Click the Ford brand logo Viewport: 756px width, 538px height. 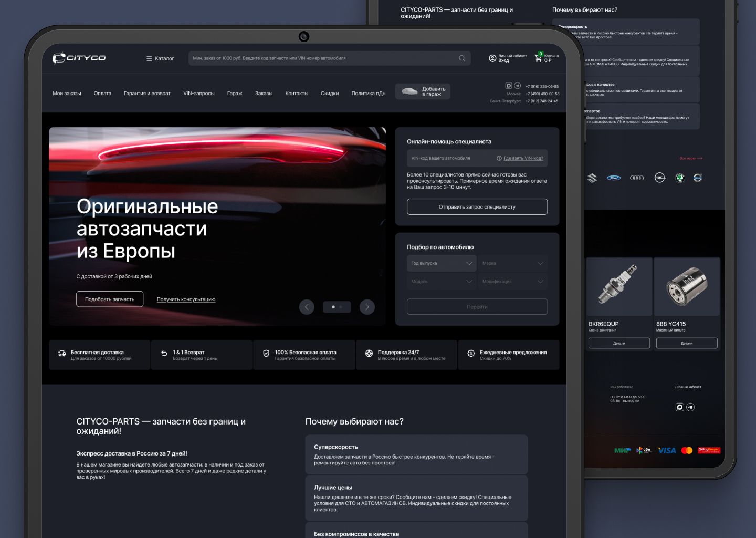point(614,178)
